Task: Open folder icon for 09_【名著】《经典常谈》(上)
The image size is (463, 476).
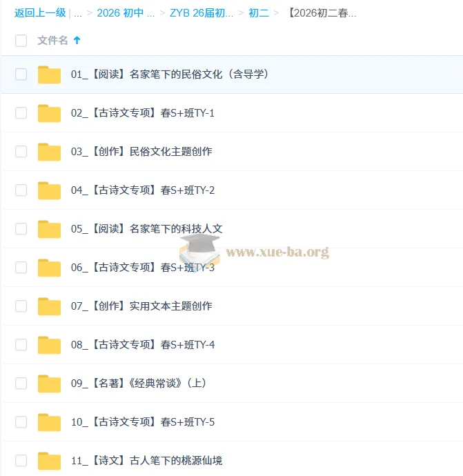Action: [x=49, y=384]
